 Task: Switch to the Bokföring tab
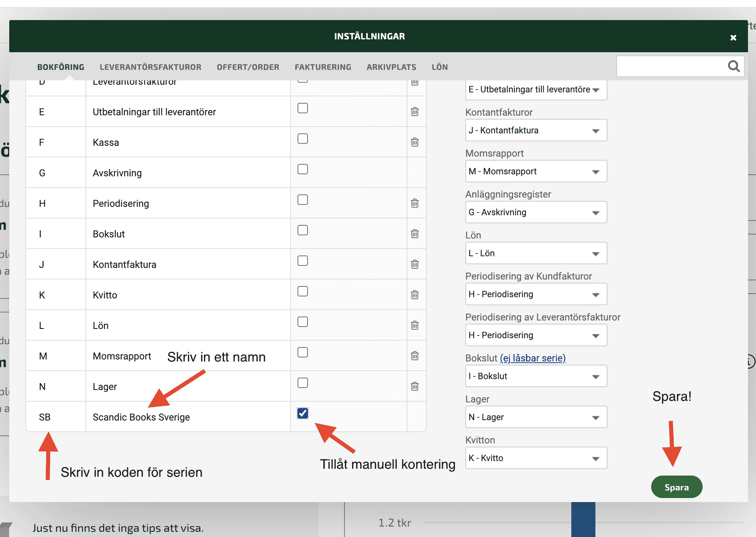[x=61, y=67]
